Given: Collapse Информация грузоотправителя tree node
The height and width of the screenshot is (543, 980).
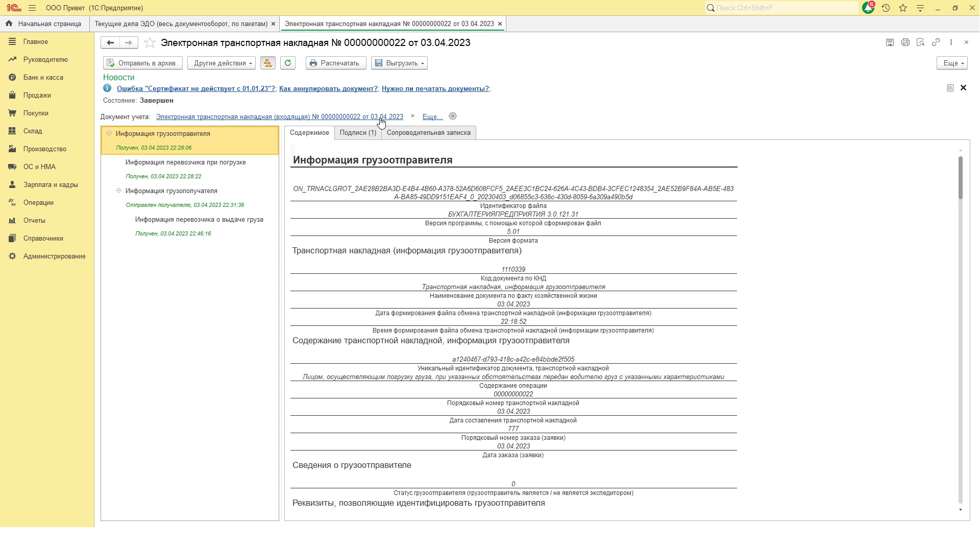Looking at the screenshot, I should coord(109,133).
